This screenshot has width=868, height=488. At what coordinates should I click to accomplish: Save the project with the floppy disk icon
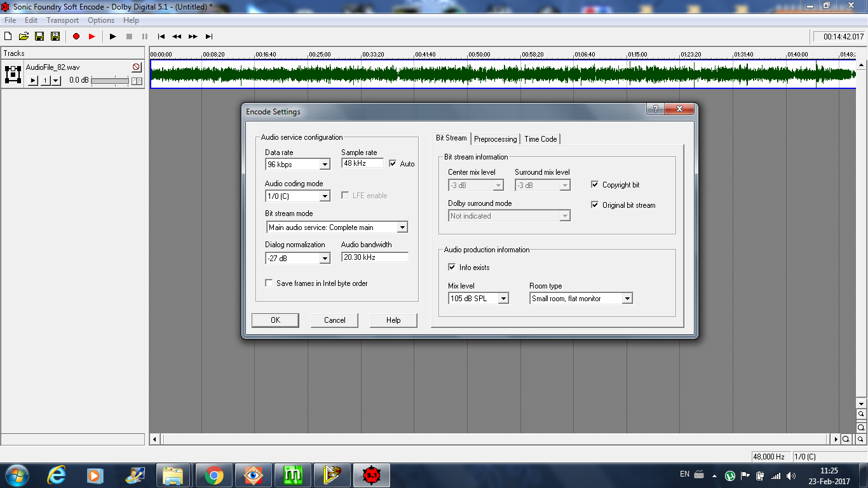point(39,37)
